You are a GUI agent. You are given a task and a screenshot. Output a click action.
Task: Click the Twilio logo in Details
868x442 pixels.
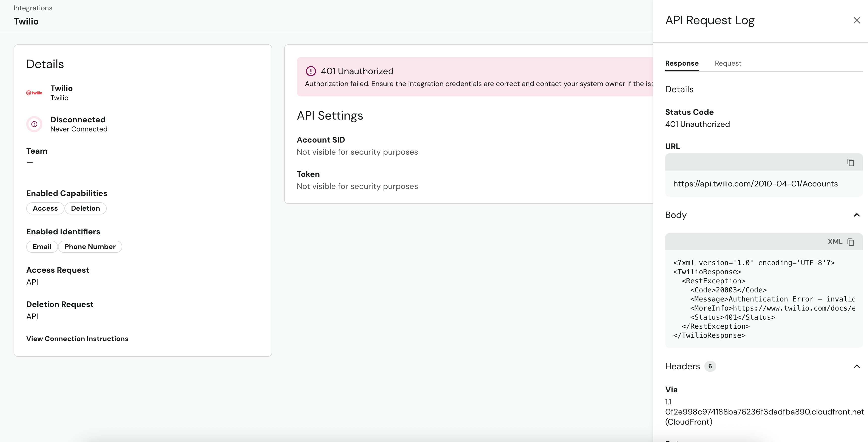click(x=34, y=93)
